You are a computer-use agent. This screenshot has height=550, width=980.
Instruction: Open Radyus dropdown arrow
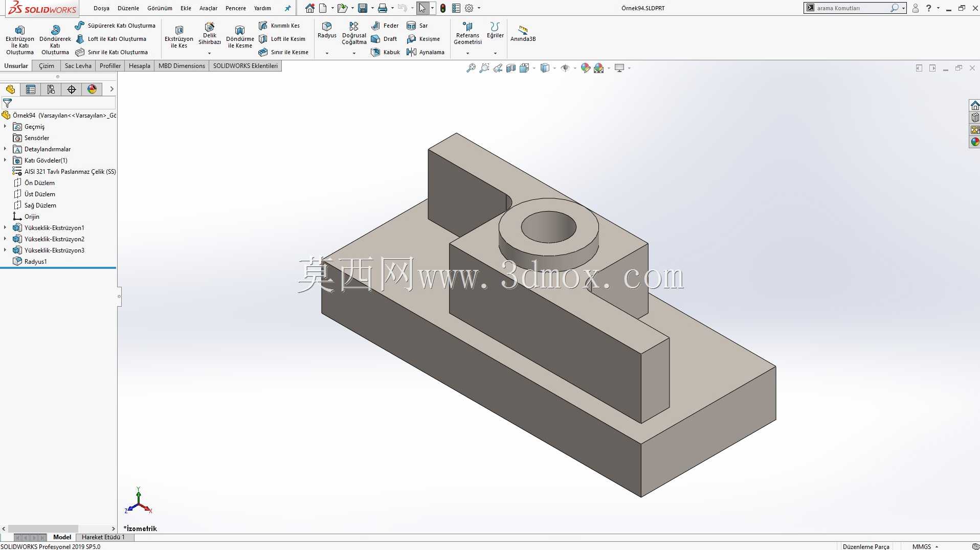327,53
